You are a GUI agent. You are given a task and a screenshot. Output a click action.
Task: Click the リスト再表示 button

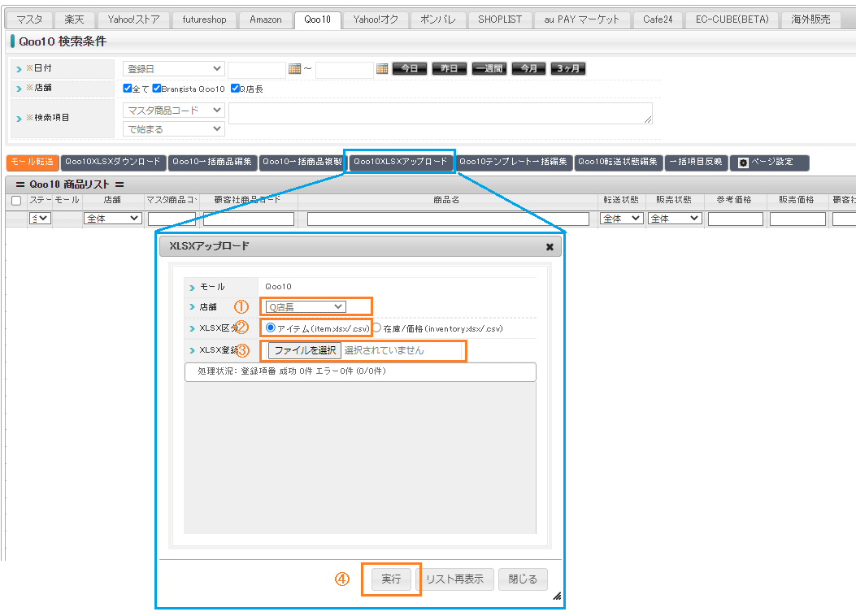tap(455, 579)
